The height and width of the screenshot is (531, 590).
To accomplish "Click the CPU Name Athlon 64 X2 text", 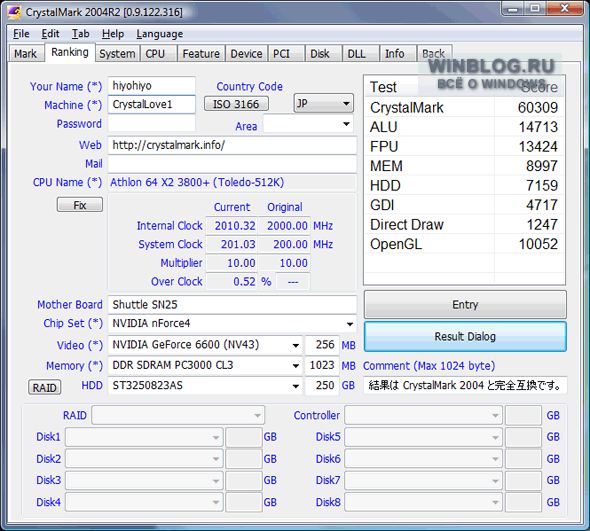I will 197,183.
